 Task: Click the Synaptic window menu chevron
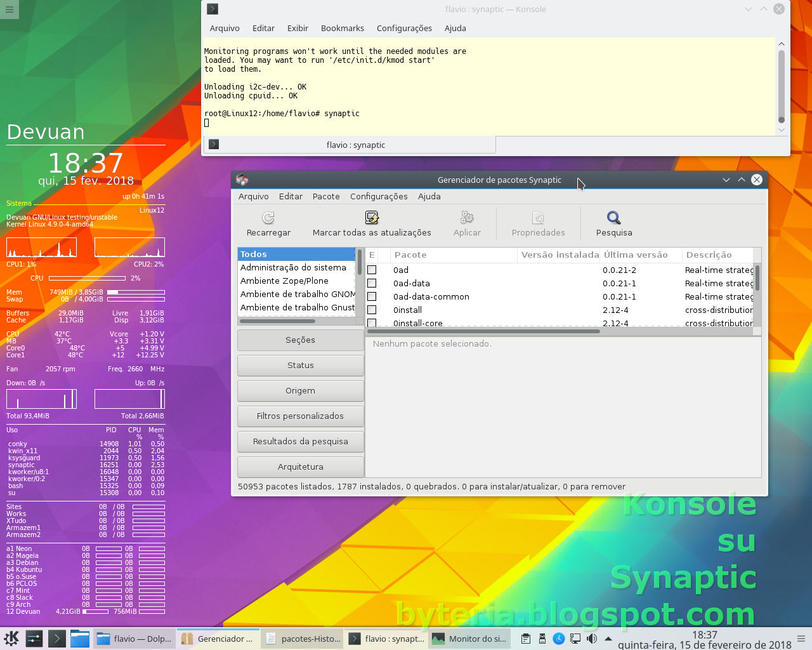[726, 180]
